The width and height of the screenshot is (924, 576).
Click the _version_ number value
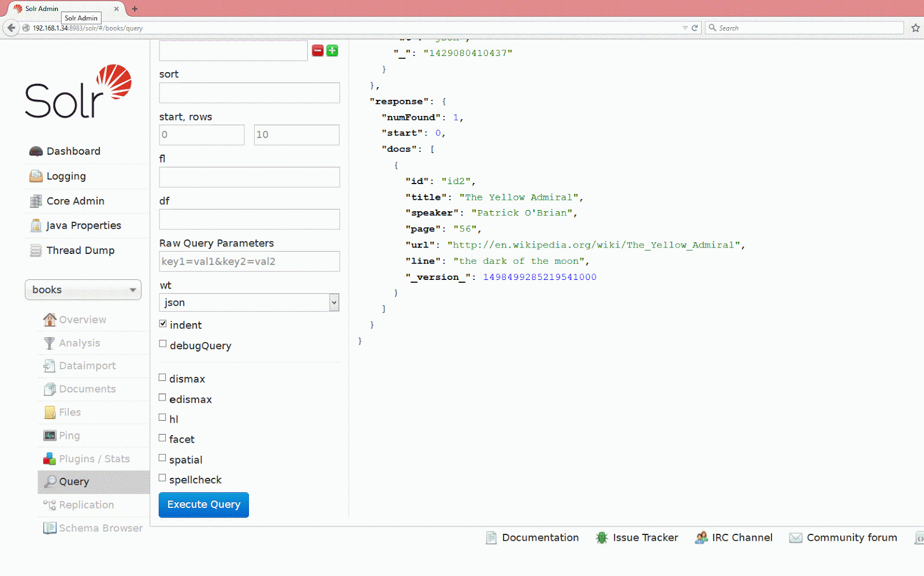click(540, 277)
